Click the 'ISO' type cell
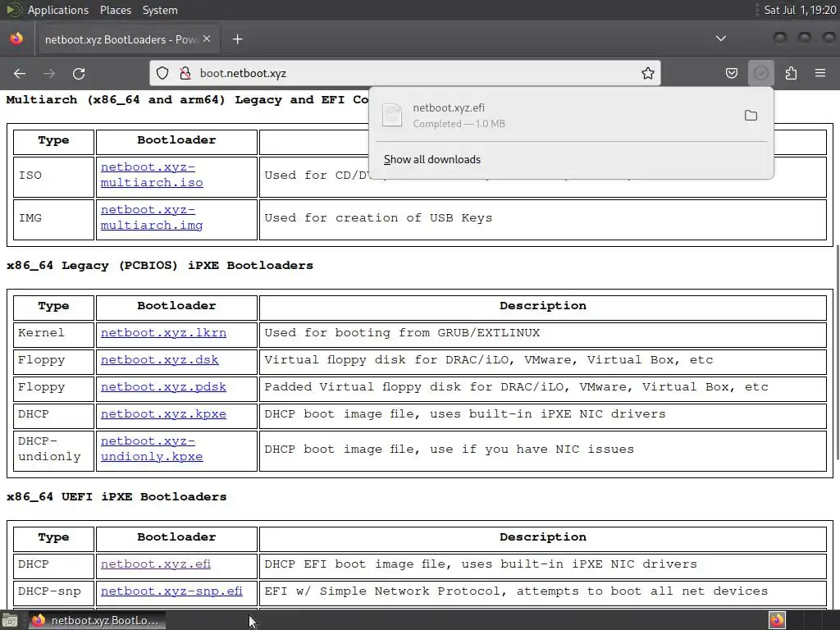The image size is (840, 630). (x=53, y=176)
